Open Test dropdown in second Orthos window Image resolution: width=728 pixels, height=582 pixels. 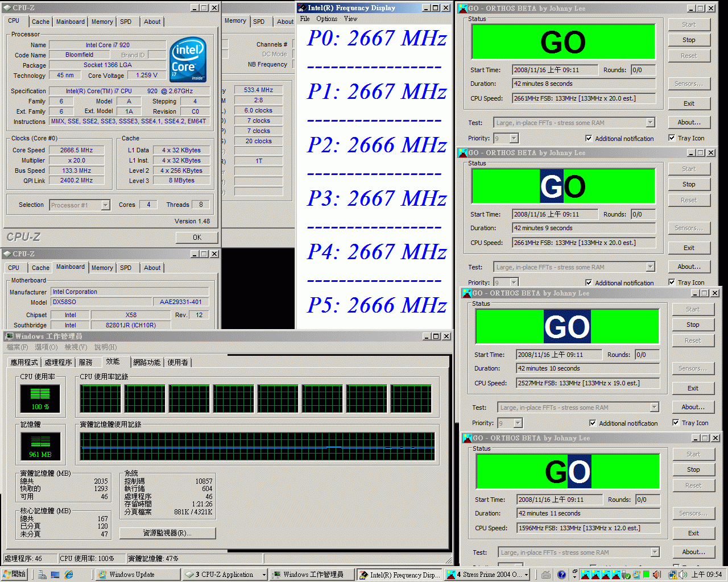click(651, 267)
